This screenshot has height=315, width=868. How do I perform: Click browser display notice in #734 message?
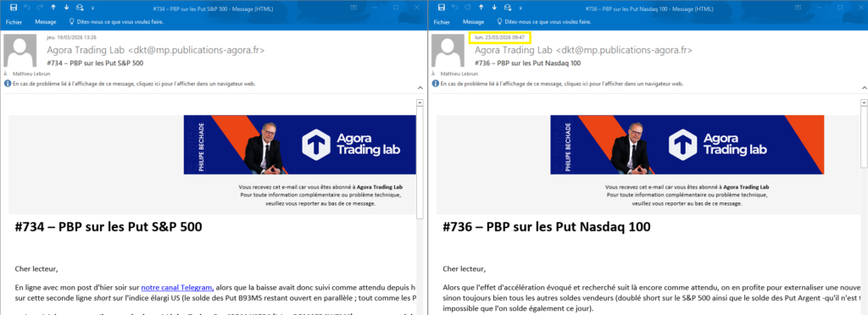point(133,84)
